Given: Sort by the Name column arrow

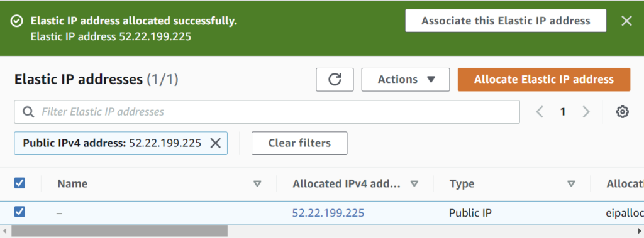Looking at the screenshot, I should [x=257, y=184].
